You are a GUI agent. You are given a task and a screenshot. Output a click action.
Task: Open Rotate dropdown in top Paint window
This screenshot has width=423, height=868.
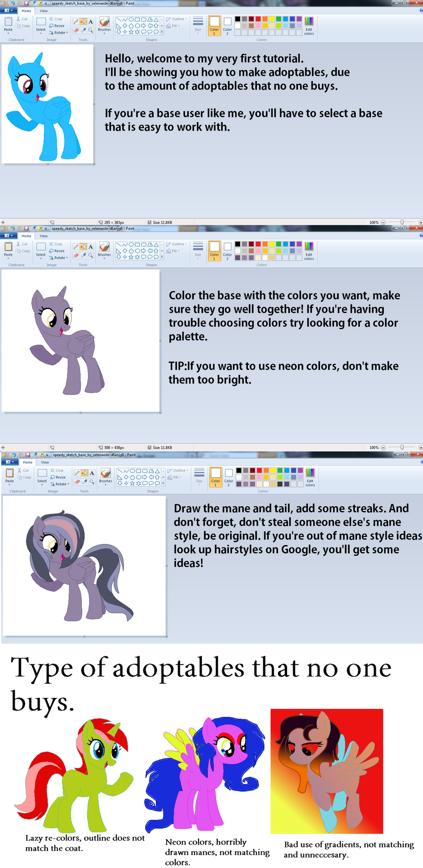click(59, 33)
